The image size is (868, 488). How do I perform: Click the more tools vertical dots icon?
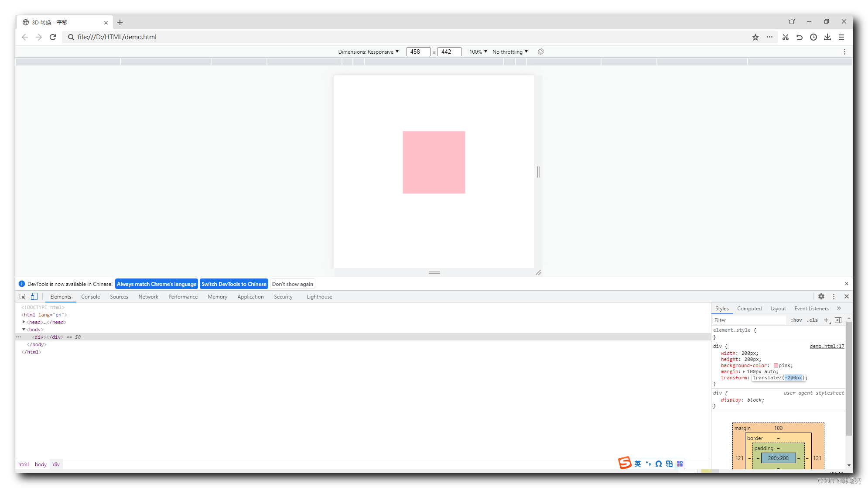pos(834,296)
